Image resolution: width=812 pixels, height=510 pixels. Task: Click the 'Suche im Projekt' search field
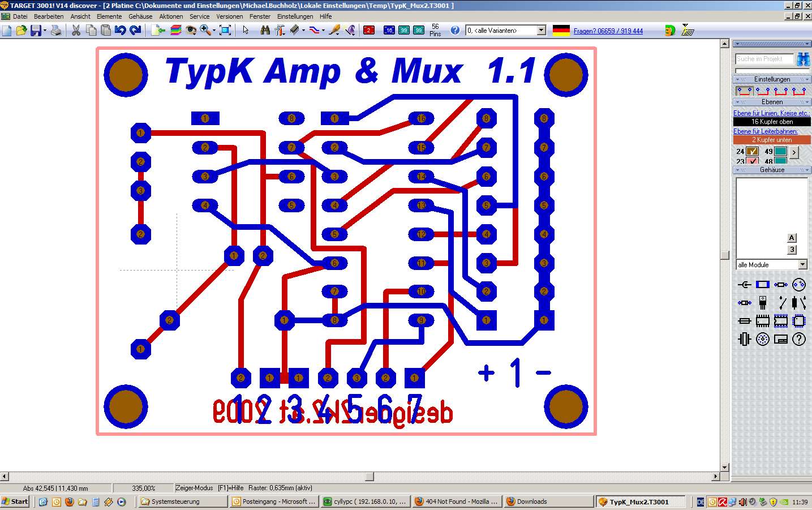(x=764, y=59)
